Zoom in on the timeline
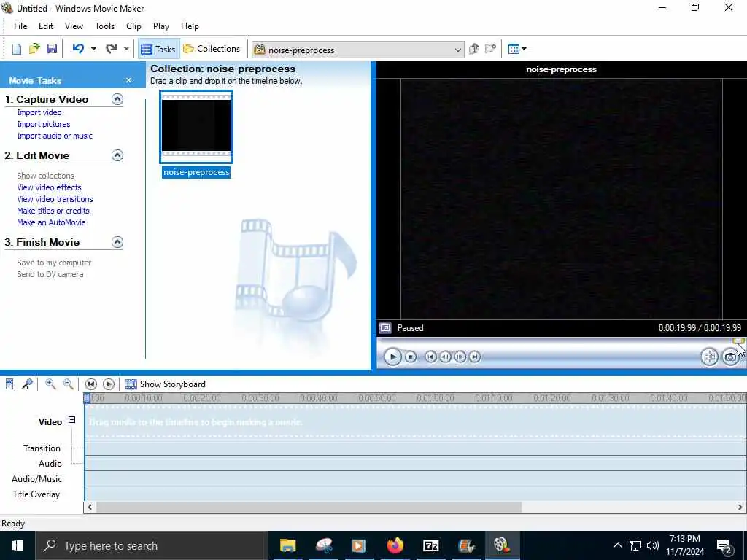 point(50,384)
